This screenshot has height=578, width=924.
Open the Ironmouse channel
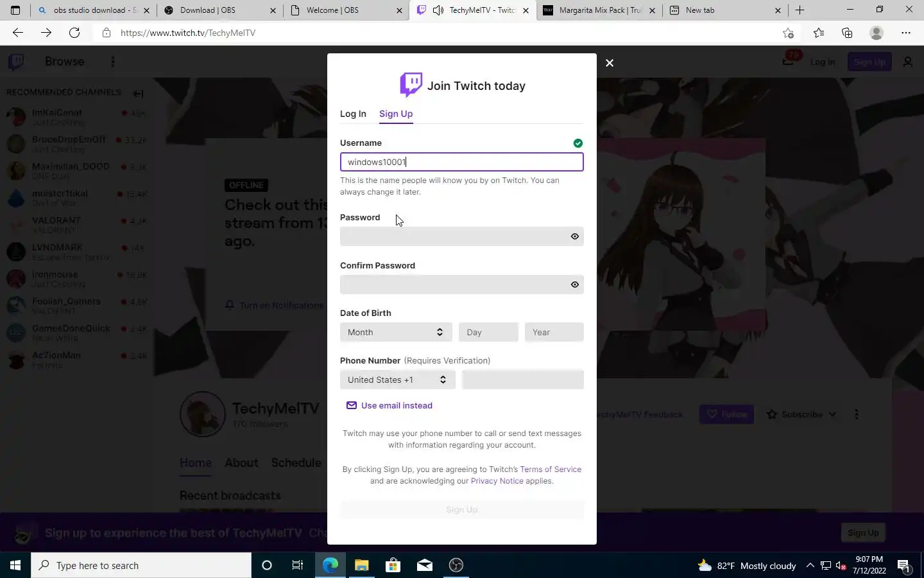pos(77,279)
